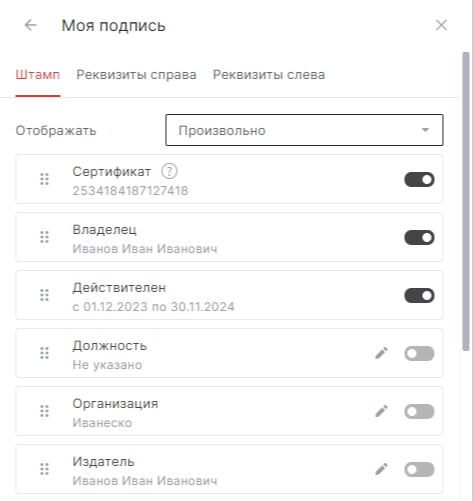Switch to Реквизиты слева tab
473x501 pixels.
click(269, 74)
